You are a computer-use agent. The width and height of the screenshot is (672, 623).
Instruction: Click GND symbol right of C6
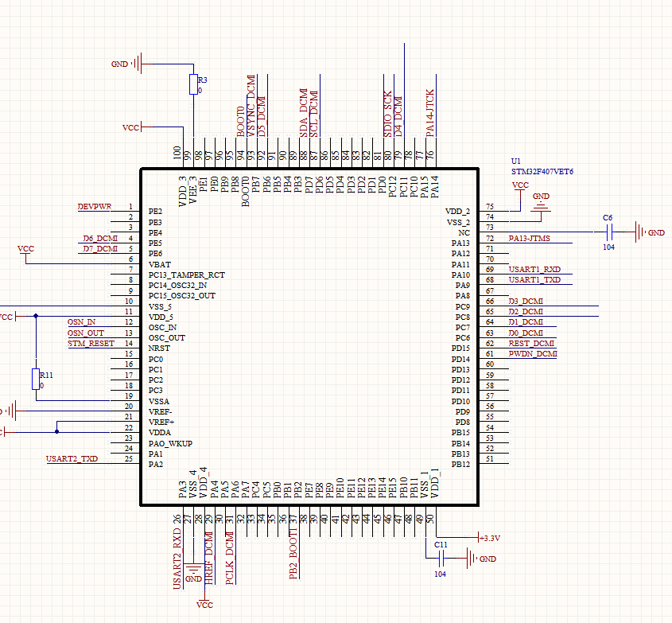[640, 232]
